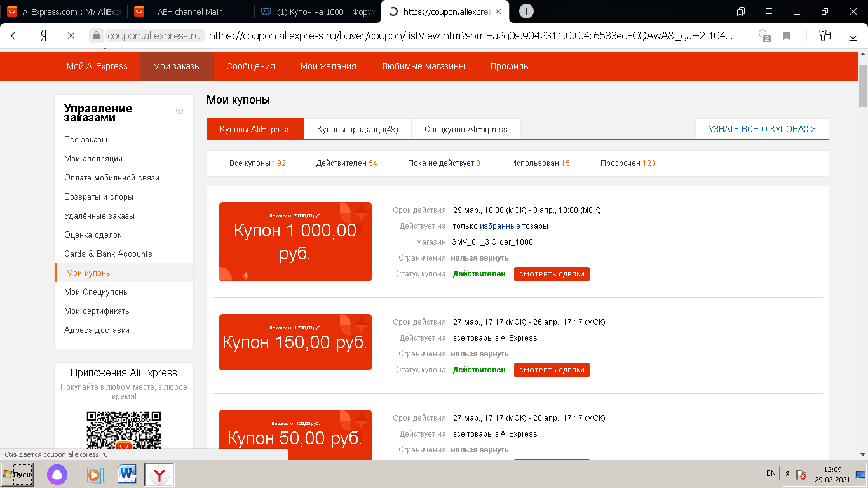
Task: Filter by Все купоны 192
Action: (257, 163)
